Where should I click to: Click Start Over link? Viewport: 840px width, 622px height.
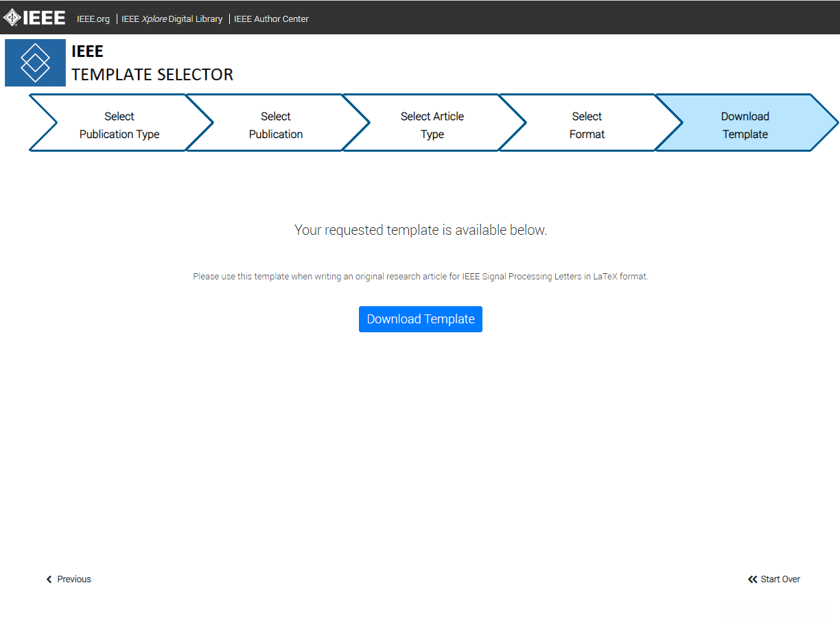click(774, 579)
